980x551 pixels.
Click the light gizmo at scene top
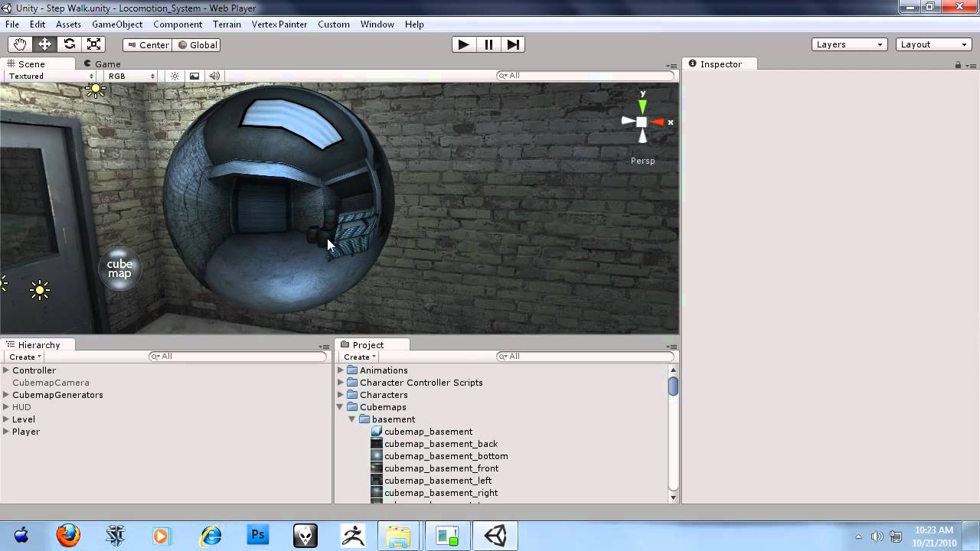point(95,90)
